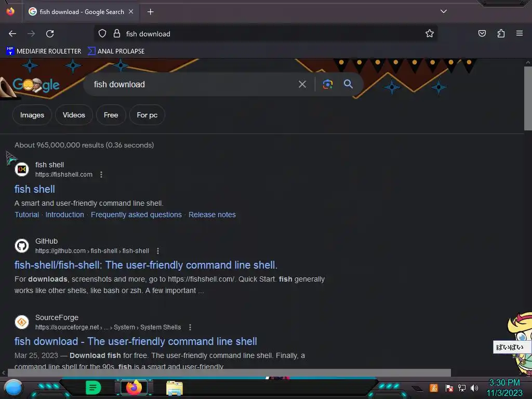This screenshot has height=399, width=532.
Task: Reload the current page
Action: pyautogui.click(x=50, y=34)
